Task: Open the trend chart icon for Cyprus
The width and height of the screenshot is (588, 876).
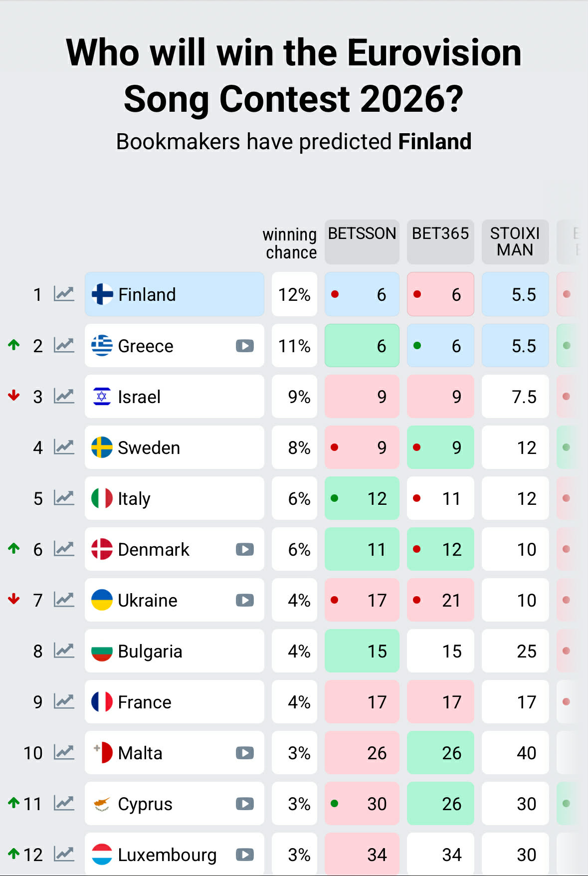Action: pos(64,803)
